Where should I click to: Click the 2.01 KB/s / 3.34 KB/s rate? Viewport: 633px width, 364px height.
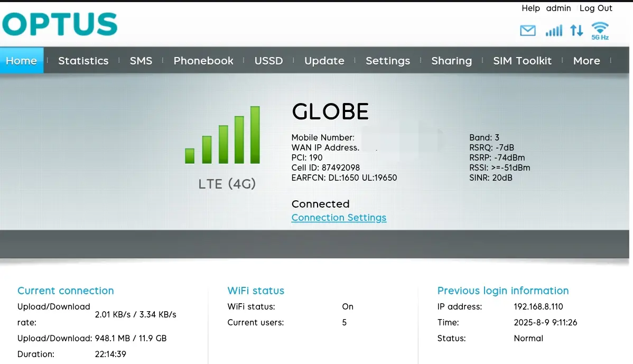(x=136, y=314)
